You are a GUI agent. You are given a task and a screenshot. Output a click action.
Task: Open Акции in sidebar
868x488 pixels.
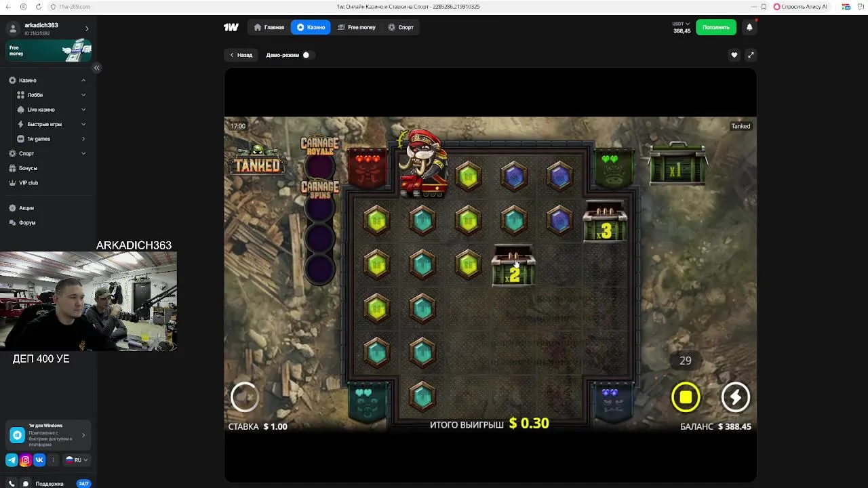(26, 208)
